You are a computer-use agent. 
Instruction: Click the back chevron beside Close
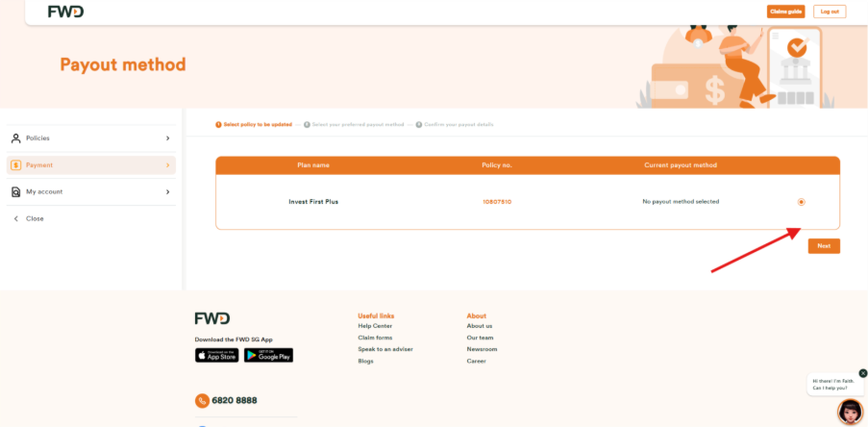pyautogui.click(x=15, y=218)
